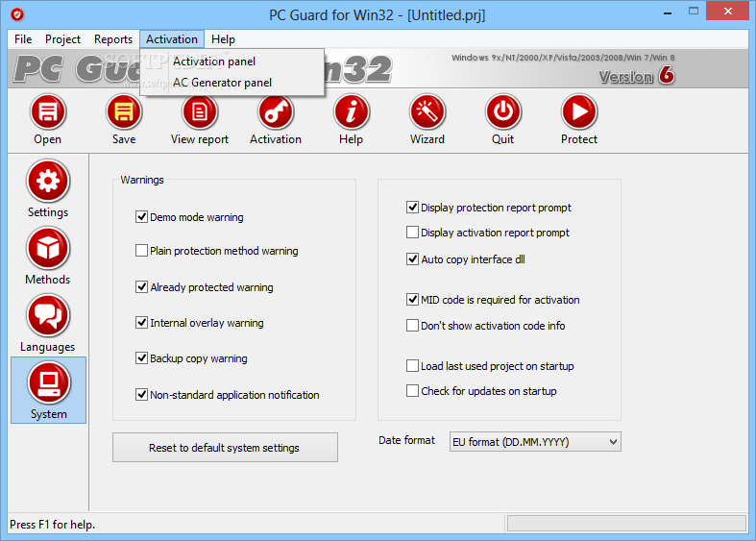Expand the Date format dropdown
This screenshot has height=541, width=756.
[535, 442]
